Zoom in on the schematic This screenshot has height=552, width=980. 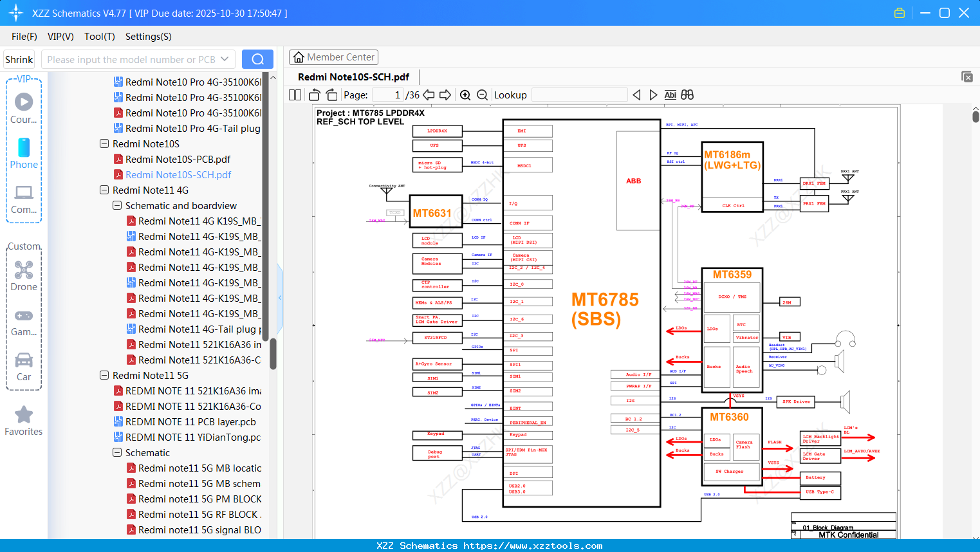click(465, 95)
